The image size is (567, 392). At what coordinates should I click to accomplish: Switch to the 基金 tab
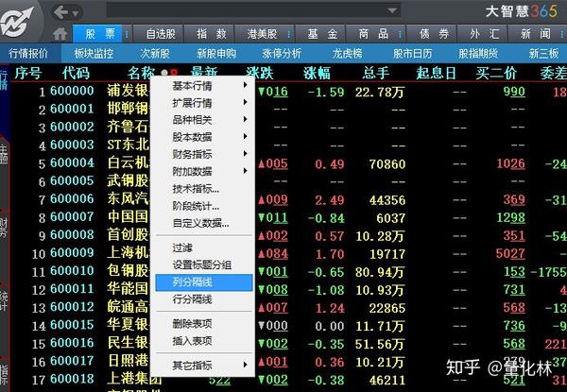pyautogui.click(x=322, y=34)
